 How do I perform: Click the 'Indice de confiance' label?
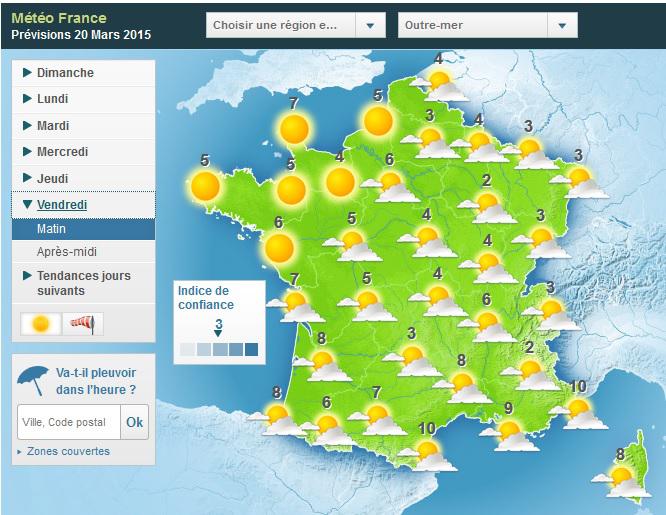pos(206,298)
